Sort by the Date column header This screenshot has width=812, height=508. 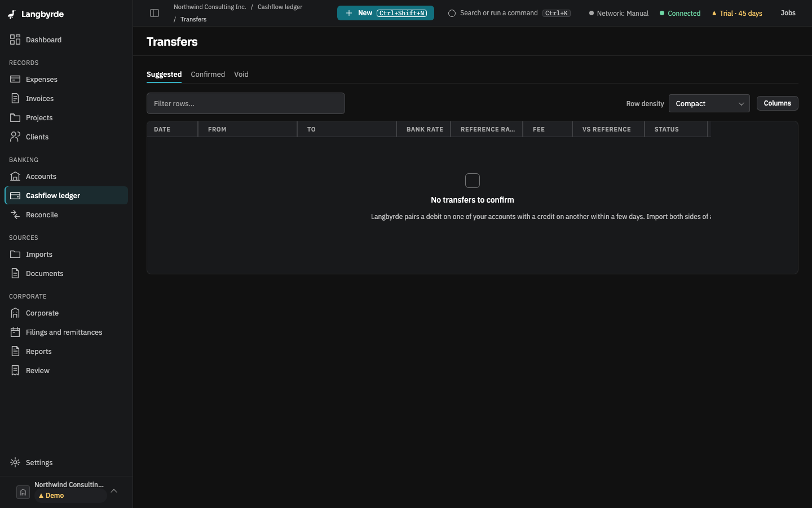(173, 129)
